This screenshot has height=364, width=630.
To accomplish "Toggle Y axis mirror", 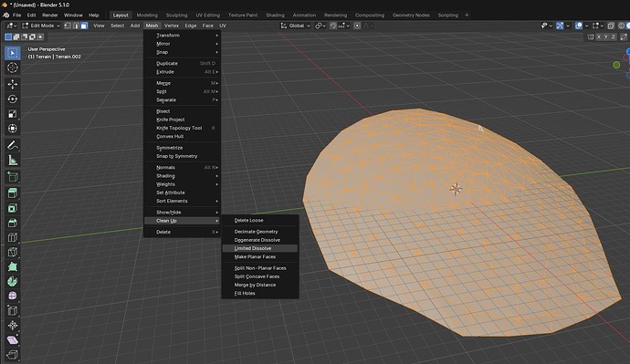I will pyautogui.click(x=606, y=36).
